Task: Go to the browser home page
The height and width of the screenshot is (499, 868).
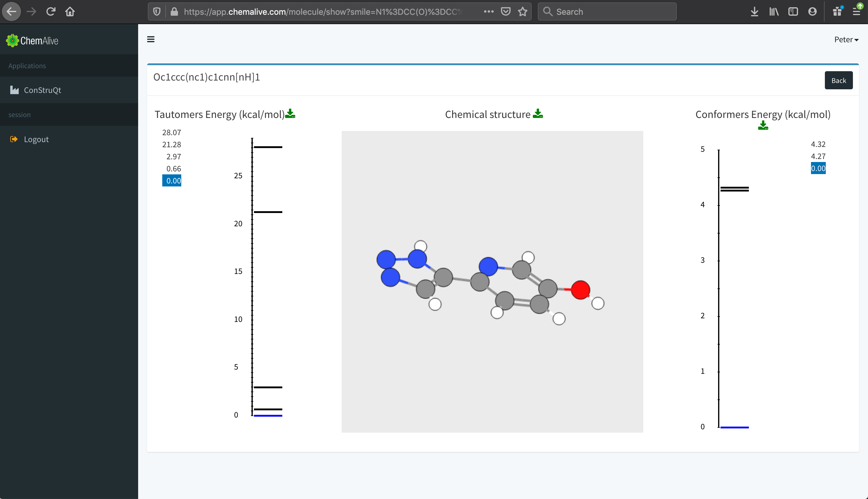Action: point(70,12)
